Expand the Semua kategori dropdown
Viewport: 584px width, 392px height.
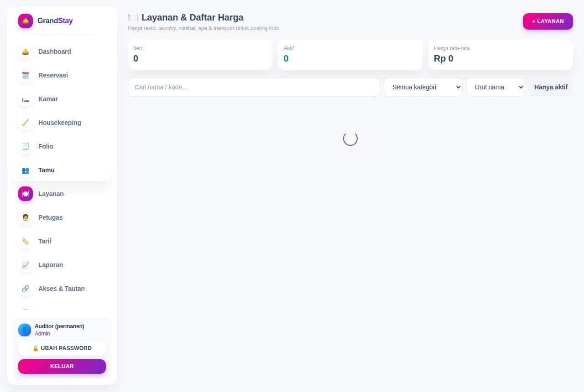click(x=423, y=87)
